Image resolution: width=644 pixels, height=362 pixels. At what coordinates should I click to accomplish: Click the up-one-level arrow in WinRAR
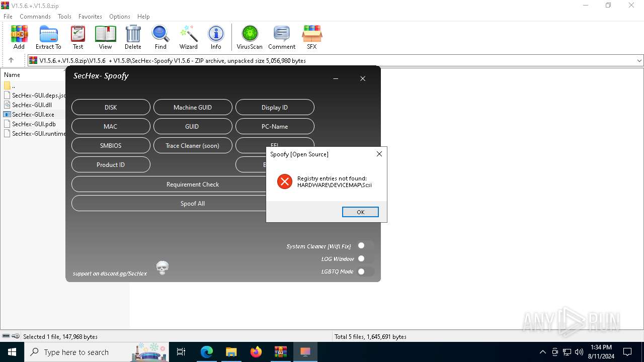pyautogui.click(x=11, y=60)
